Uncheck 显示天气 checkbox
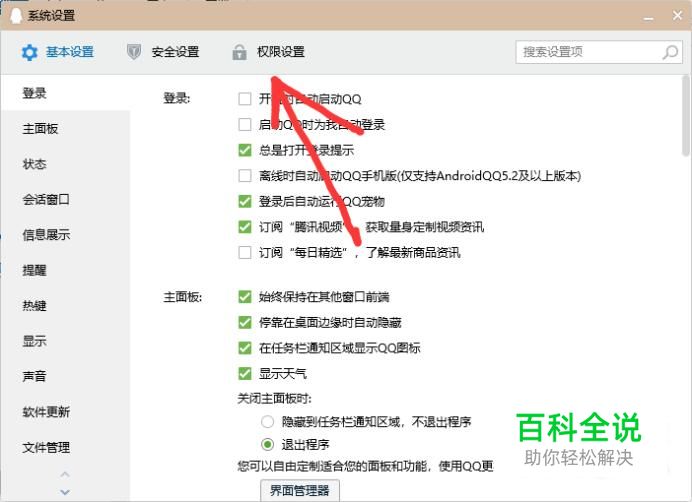 click(x=244, y=374)
